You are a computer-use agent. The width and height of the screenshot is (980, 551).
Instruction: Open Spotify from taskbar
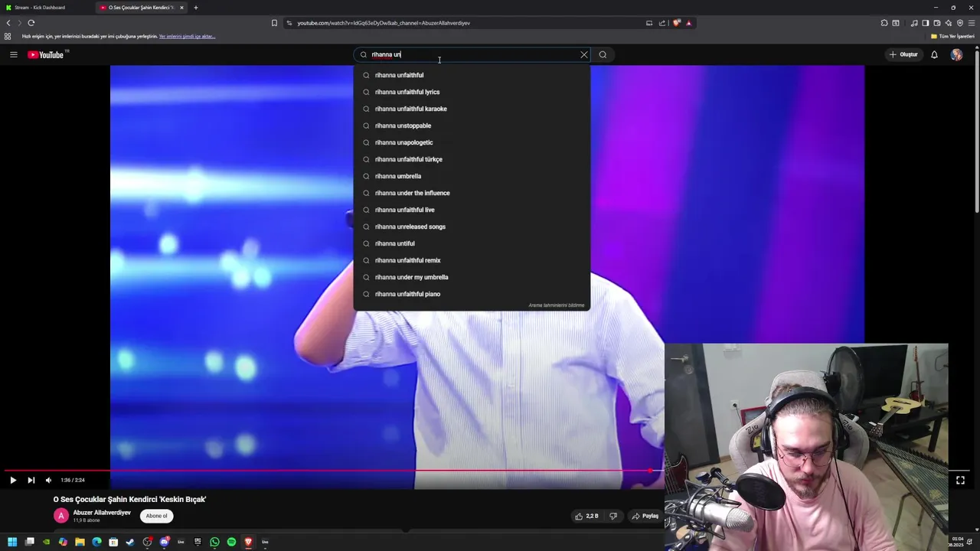(231, 542)
